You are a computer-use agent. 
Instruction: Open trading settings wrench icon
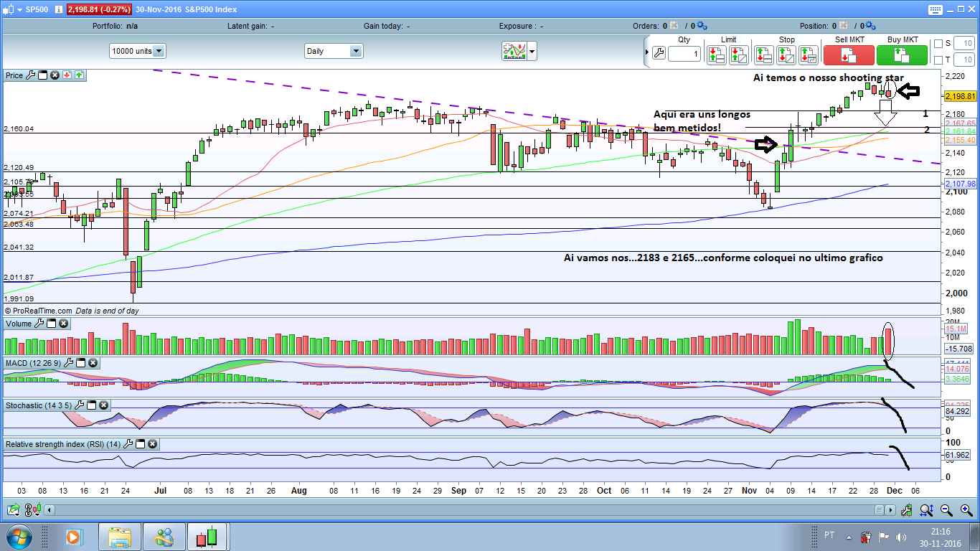tap(659, 54)
